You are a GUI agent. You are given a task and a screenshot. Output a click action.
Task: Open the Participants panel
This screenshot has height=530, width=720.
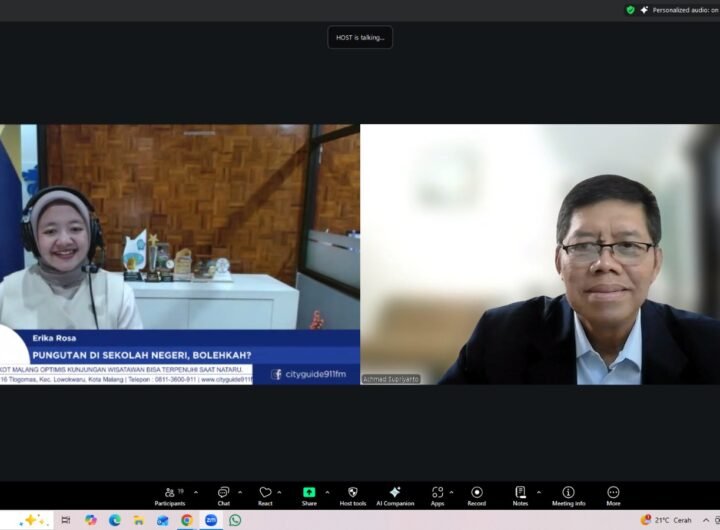point(169,494)
